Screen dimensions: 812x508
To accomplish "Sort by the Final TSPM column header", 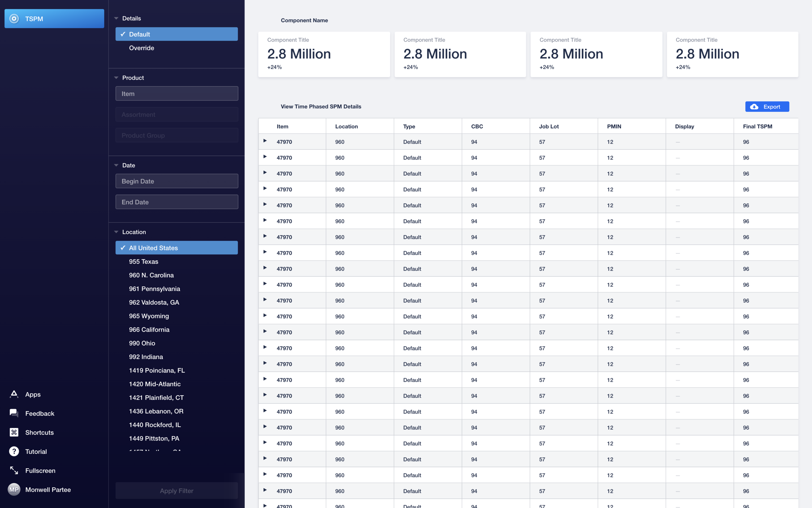I will tap(757, 126).
